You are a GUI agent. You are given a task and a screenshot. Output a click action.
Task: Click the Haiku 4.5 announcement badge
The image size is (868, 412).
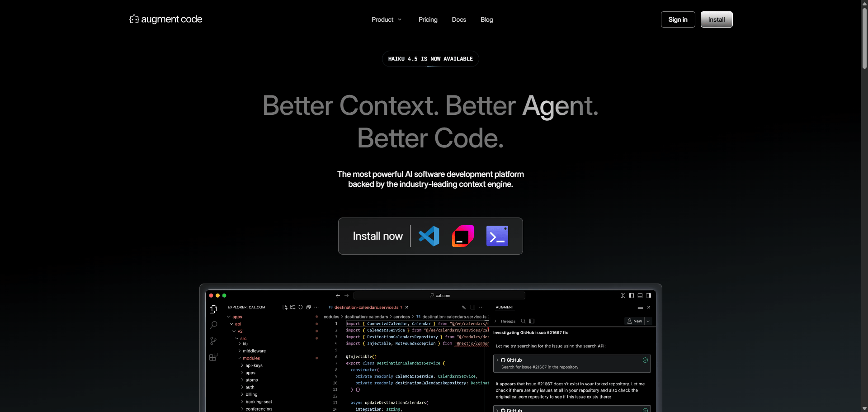[x=430, y=59]
